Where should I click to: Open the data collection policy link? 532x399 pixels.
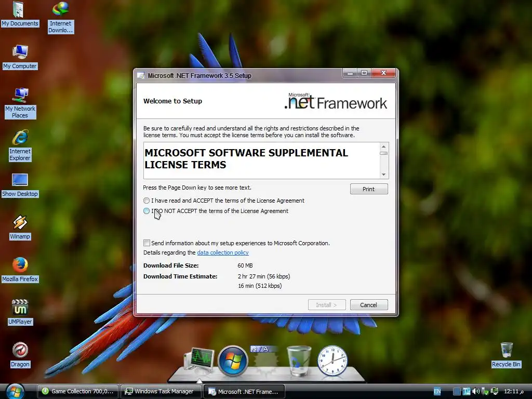tap(223, 252)
